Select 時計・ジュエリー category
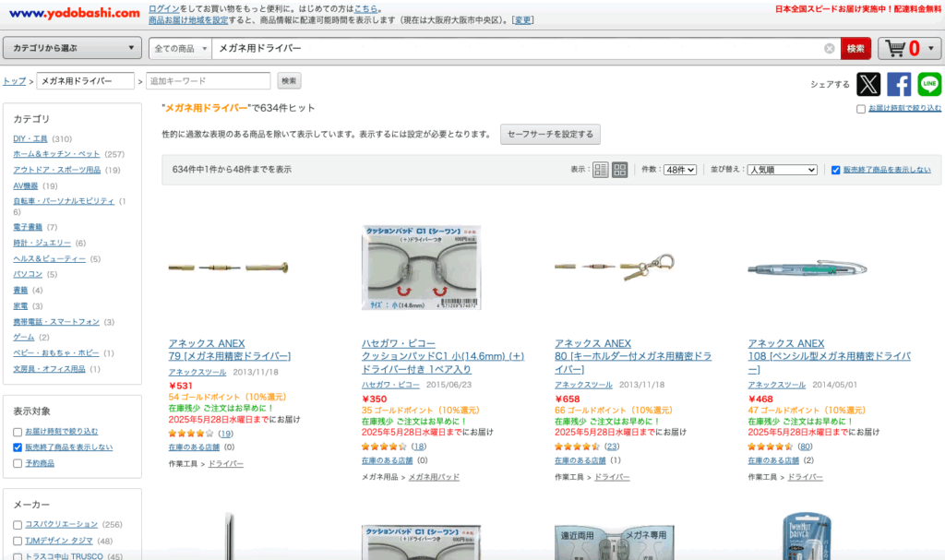The width and height of the screenshot is (945, 560). click(x=42, y=243)
